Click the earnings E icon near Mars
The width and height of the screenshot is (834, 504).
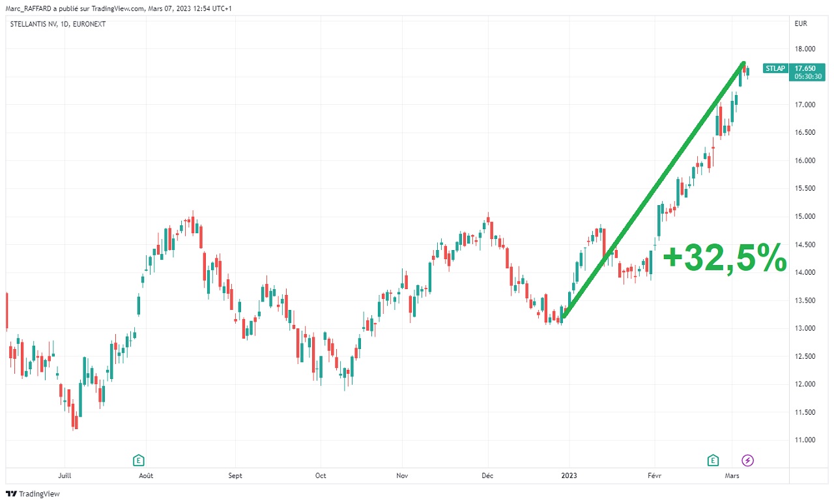(x=713, y=460)
